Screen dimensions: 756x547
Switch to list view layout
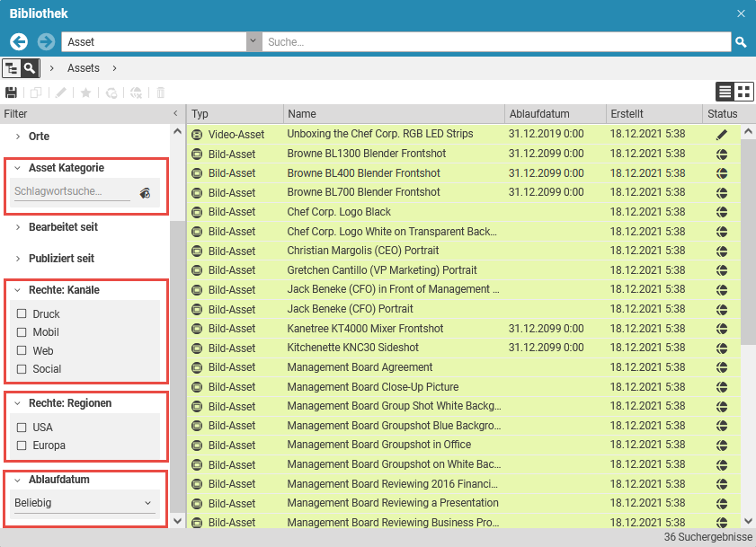[x=725, y=92]
